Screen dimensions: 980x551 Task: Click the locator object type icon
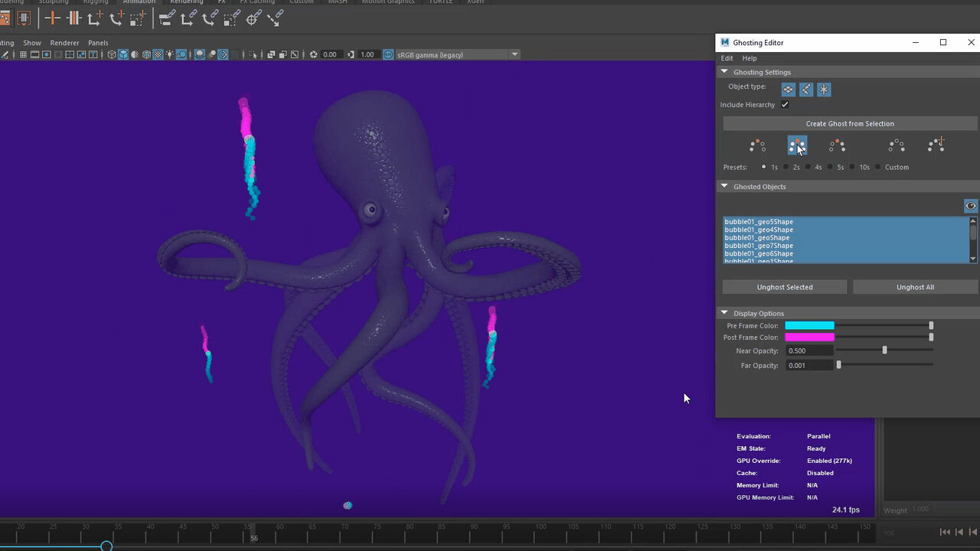[824, 90]
